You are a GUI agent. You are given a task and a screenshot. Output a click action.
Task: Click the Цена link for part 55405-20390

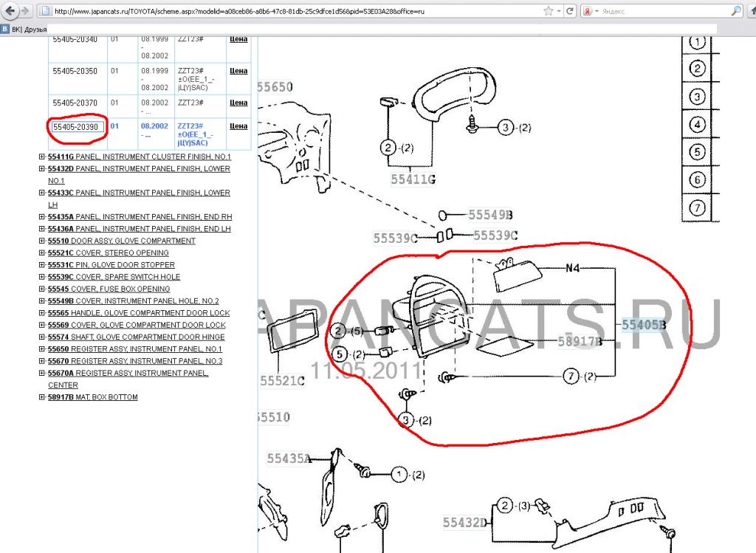click(x=238, y=126)
